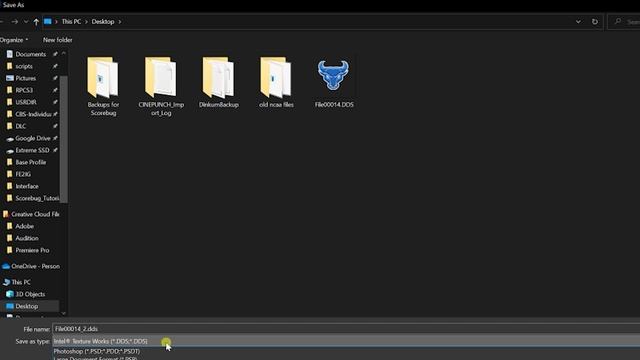Click the pin icon next to Pictures
Screen dimensions: 640x360
coord(55,78)
